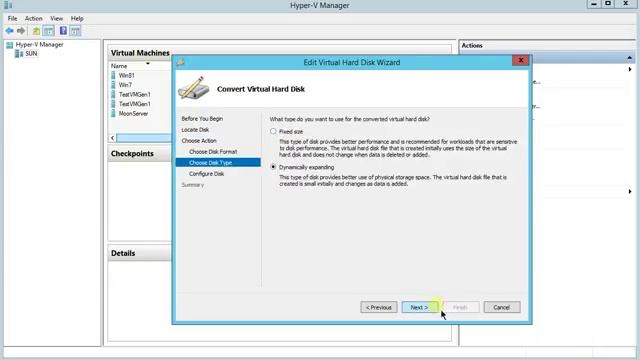
Task: Click the Forward arrow toolbar icon
Action: pyautogui.click(x=21, y=31)
